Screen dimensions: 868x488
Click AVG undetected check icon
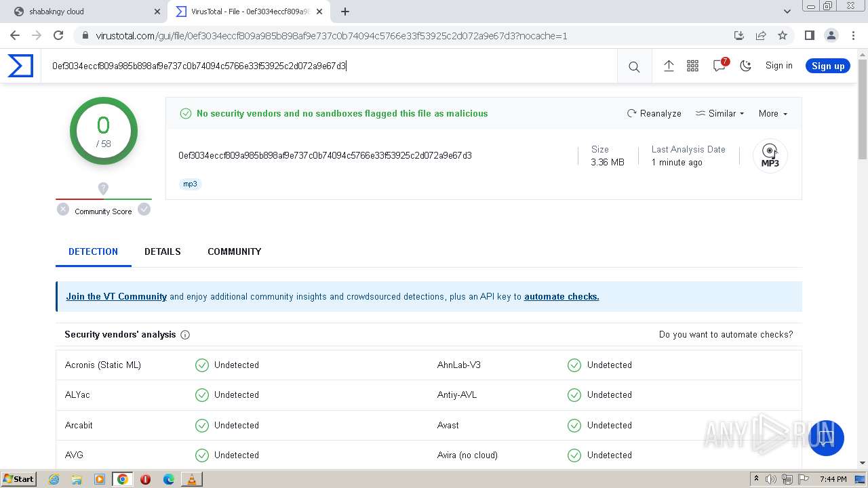pyautogui.click(x=202, y=455)
